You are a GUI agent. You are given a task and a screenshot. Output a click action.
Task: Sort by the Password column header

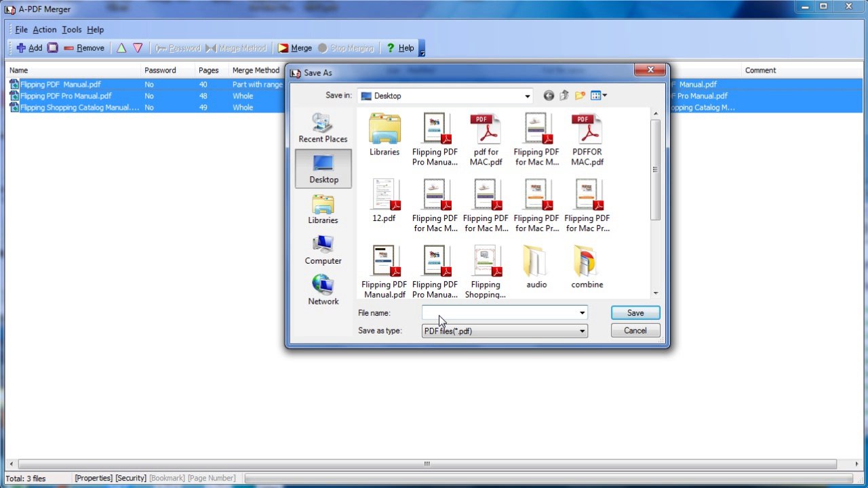coord(167,70)
